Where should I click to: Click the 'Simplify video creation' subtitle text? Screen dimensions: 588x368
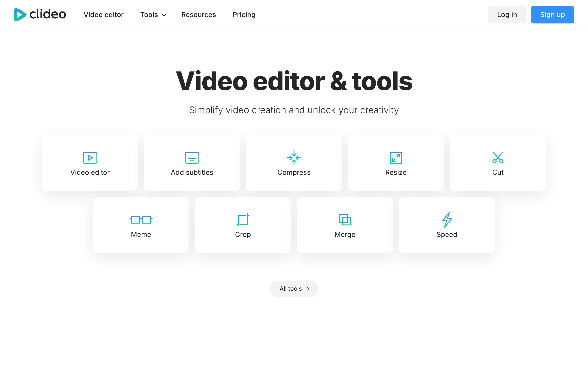tap(294, 110)
